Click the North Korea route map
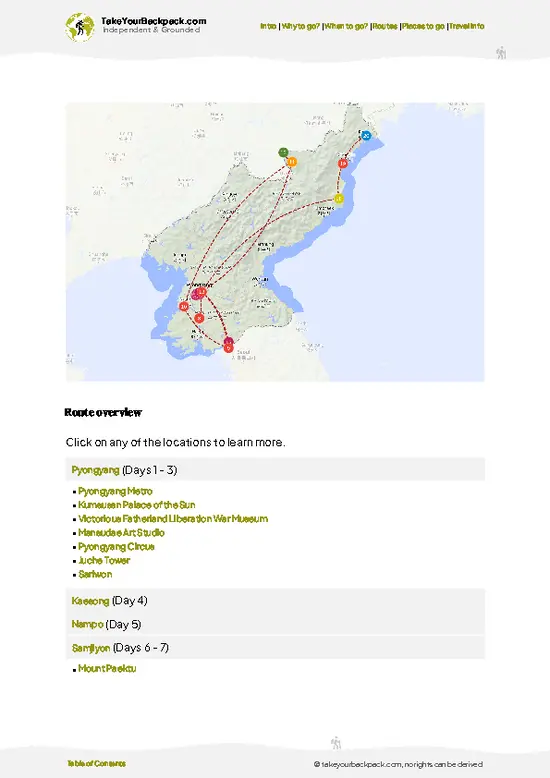This screenshot has height=778, width=550. coord(275,242)
